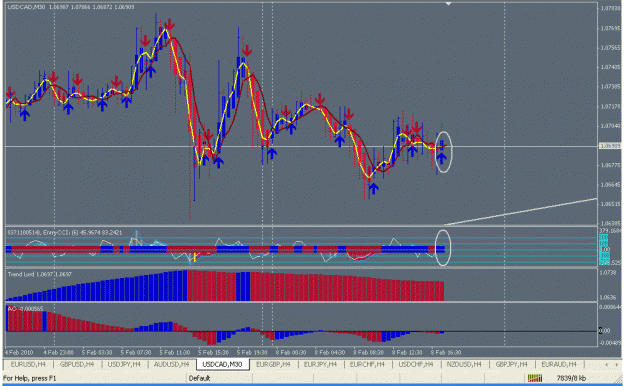Click the EntryCCI indicator label
This screenshot has height=386, width=625.
[x=65, y=232]
